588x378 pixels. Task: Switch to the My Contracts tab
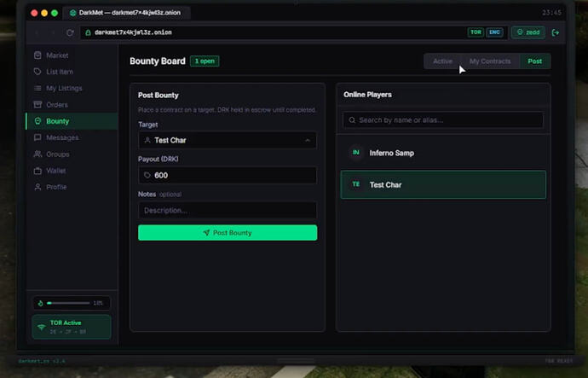490,61
